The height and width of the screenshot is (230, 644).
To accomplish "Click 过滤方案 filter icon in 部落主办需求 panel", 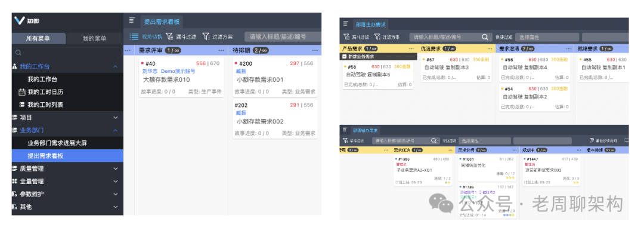I will [x=377, y=37].
